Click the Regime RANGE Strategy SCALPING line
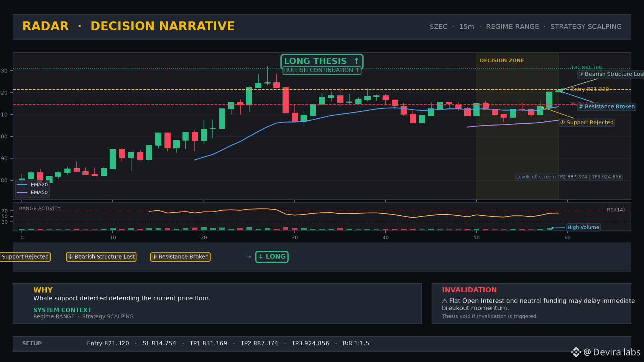 pyautogui.click(x=84, y=316)
